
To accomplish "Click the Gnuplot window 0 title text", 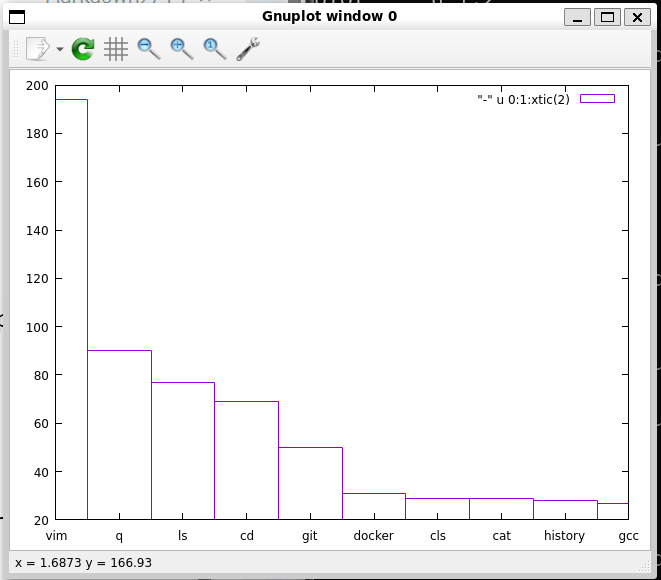I will pos(329,16).
